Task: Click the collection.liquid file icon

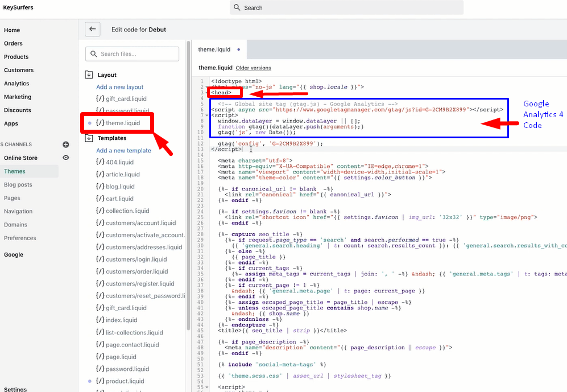Action: click(x=100, y=211)
